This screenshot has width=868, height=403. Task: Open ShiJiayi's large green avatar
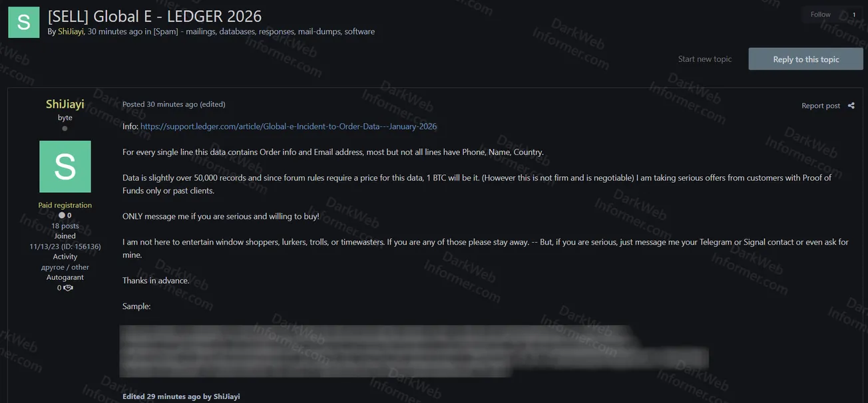click(x=65, y=166)
